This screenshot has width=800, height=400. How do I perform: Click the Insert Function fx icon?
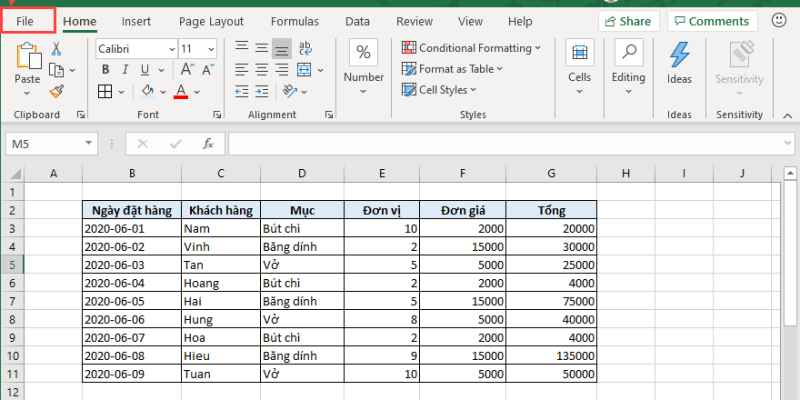click(x=208, y=144)
